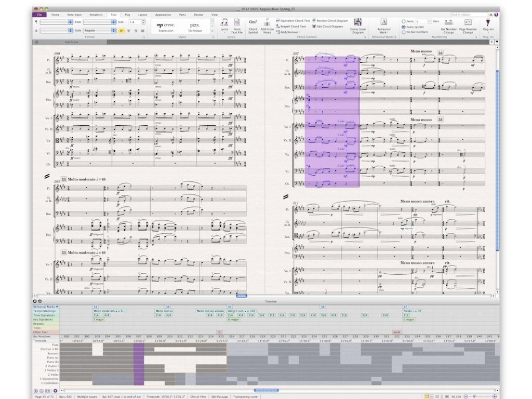Switch to the Play tab

click(128, 15)
